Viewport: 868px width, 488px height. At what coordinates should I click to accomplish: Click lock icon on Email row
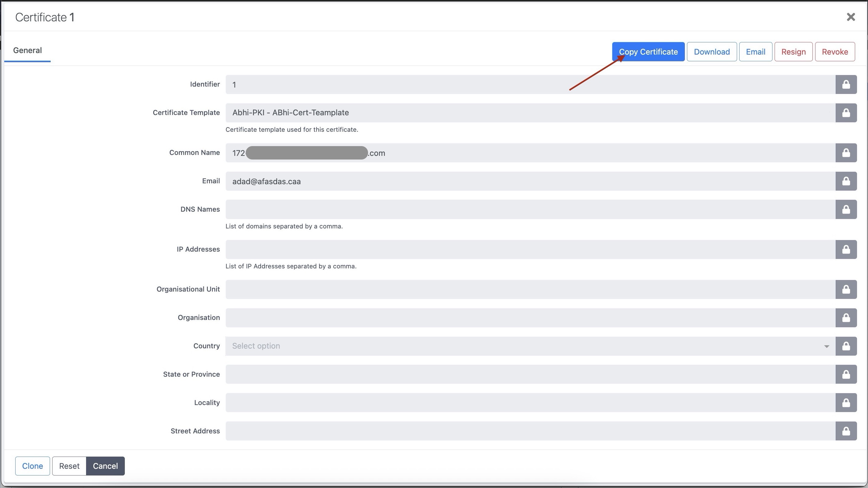coord(846,181)
